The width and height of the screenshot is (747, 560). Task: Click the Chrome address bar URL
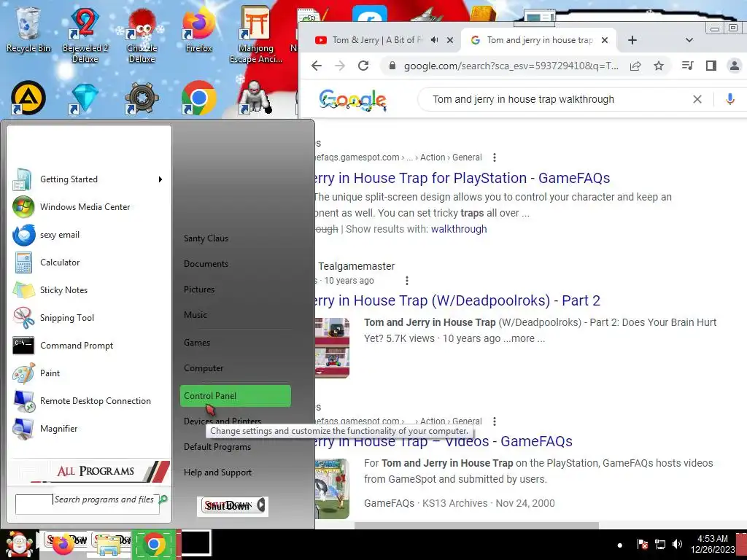point(511,66)
